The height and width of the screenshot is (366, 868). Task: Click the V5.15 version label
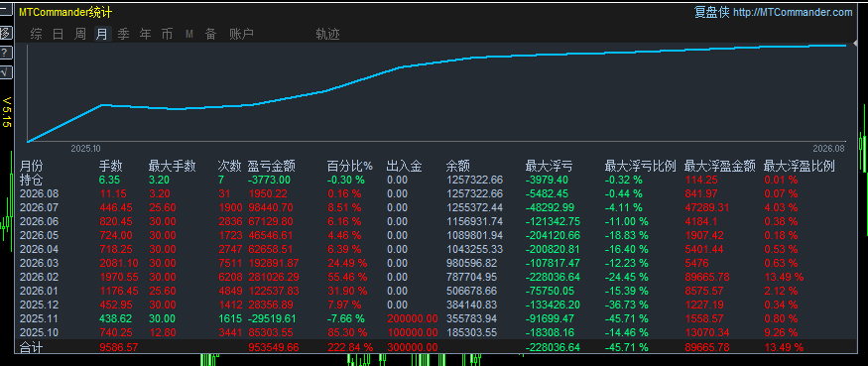coord(7,112)
